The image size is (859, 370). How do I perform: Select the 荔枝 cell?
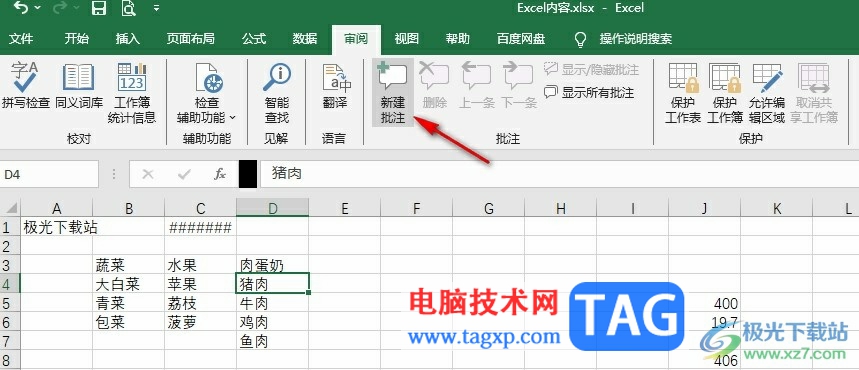(201, 303)
